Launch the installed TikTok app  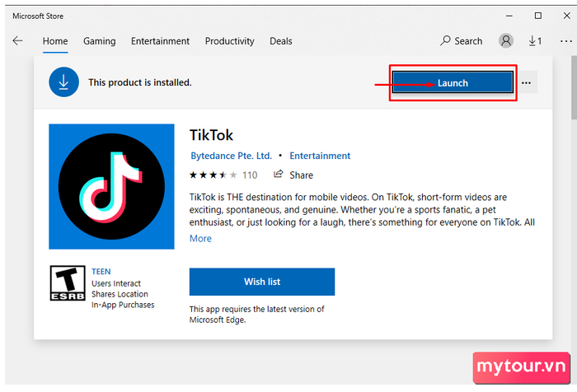pyautogui.click(x=453, y=82)
